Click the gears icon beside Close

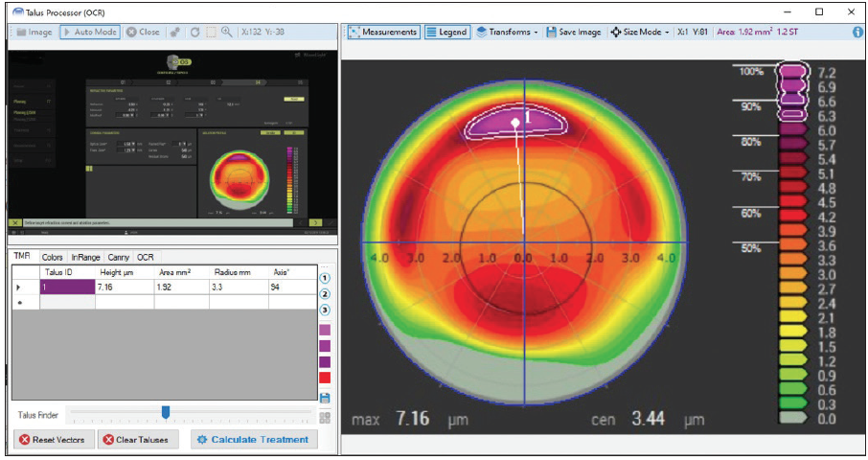pos(175,32)
